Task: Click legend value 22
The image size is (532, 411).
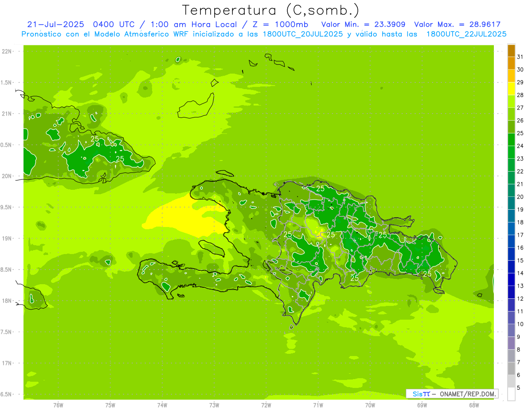Action: (520, 172)
